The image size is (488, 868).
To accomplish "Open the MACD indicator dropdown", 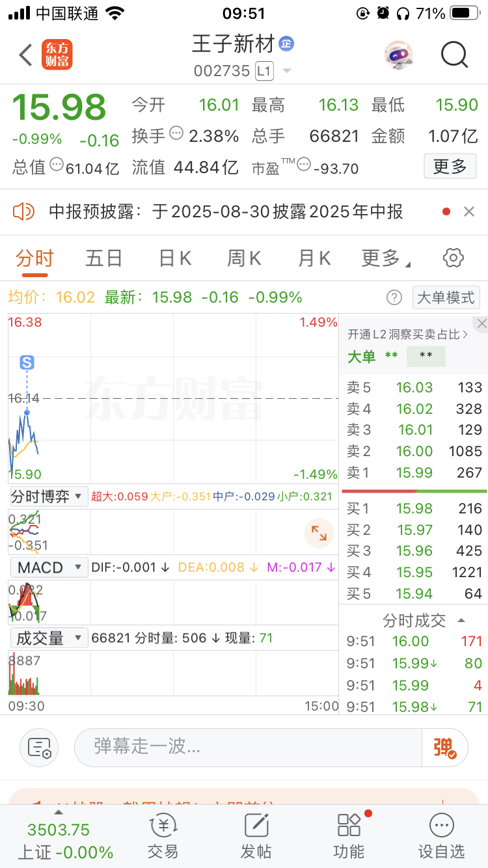I will 49,567.
